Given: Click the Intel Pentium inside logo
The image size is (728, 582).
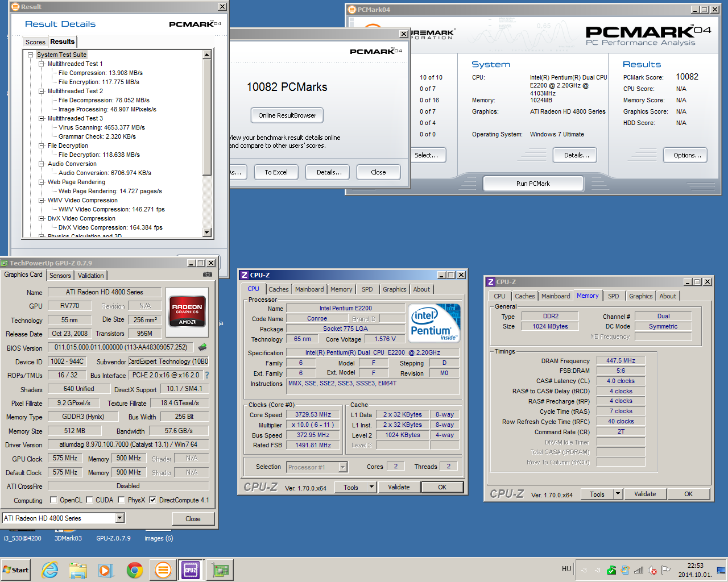Looking at the screenshot, I should (x=435, y=322).
